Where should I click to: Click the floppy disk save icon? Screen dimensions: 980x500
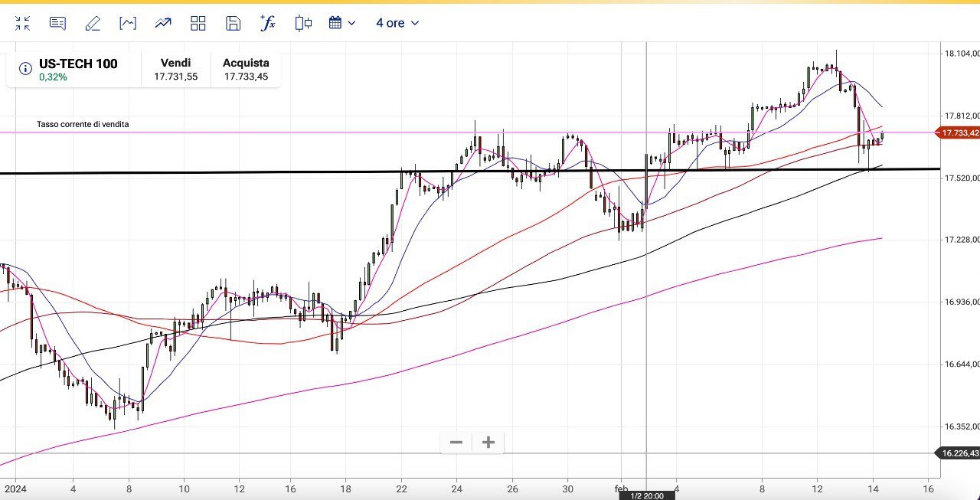[234, 23]
